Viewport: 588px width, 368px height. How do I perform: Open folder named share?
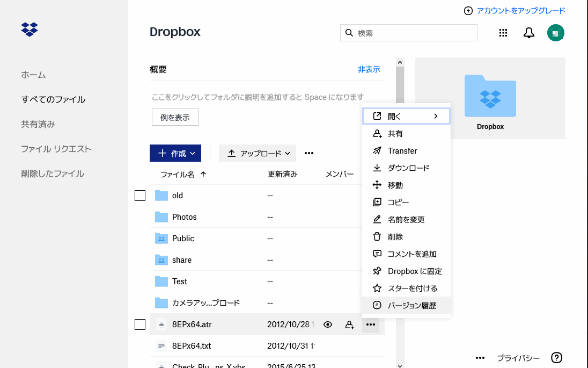(182, 260)
